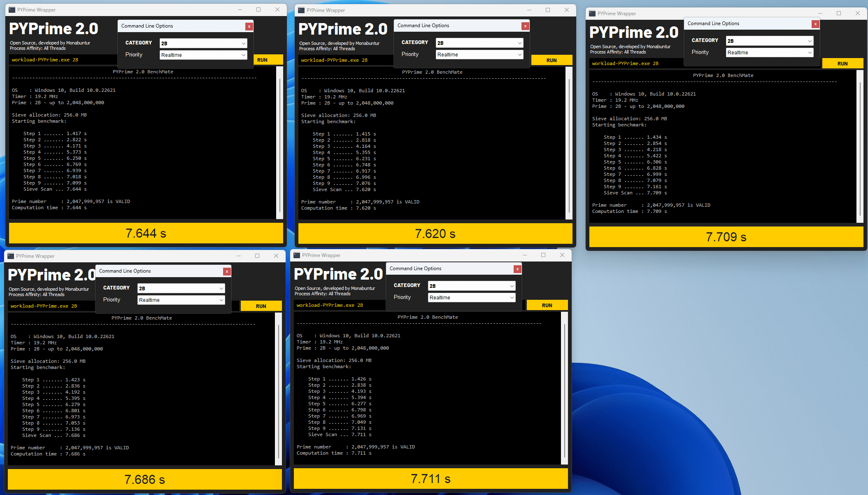Click the app icon in 7.644 s window title bar
This screenshot has width=868, height=495.
[12, 10]
